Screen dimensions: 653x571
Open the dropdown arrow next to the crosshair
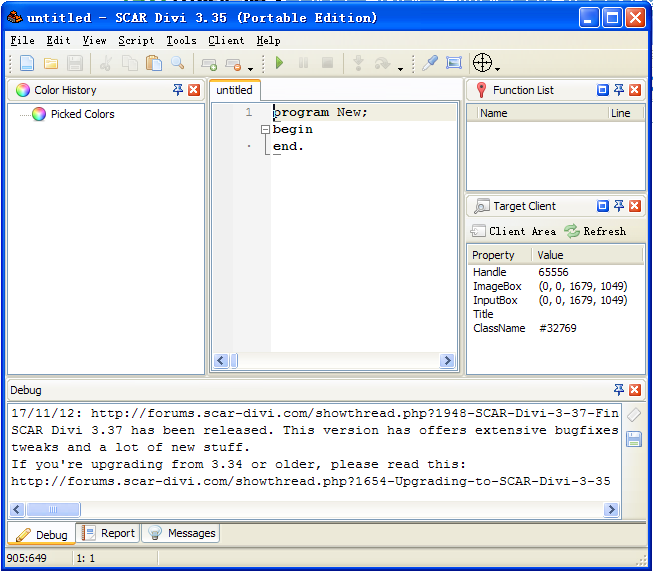[x=498, y=69]
